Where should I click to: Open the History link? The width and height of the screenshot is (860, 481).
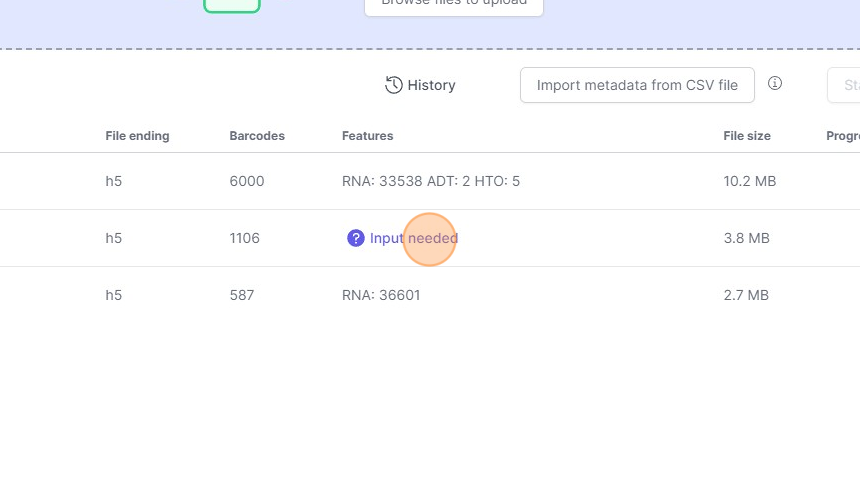pos(421,85)
